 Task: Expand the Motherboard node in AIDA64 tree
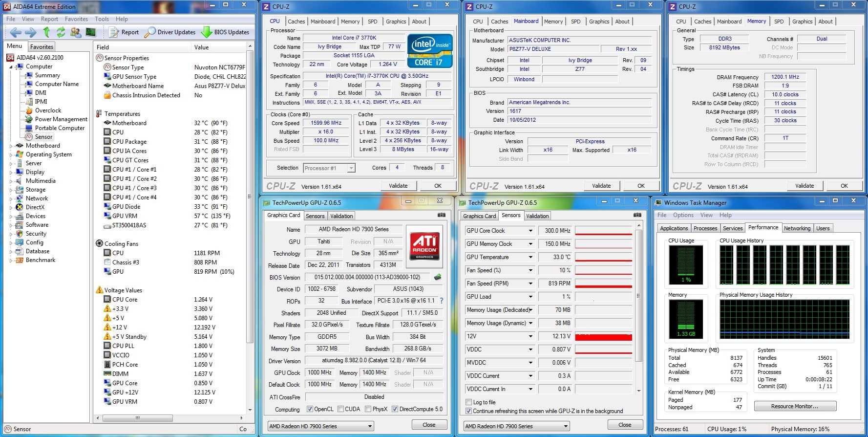(x=11, y=146)
